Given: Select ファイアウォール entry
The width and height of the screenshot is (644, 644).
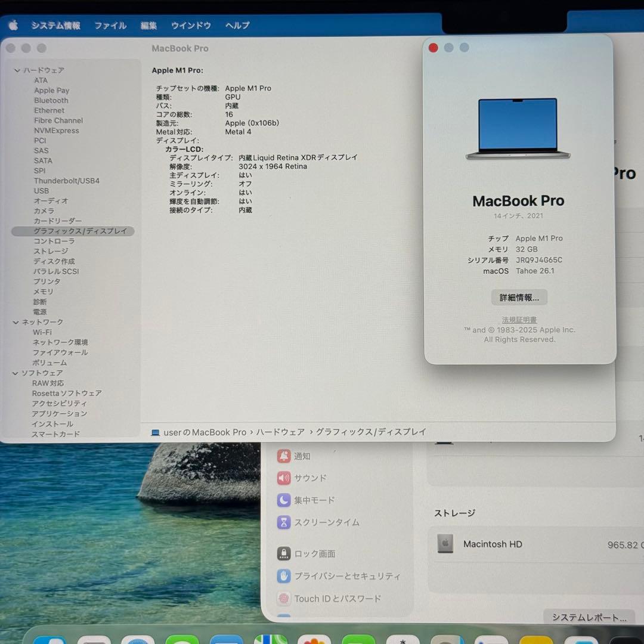Looking at the screenshot, I should (x=60, y=353).
